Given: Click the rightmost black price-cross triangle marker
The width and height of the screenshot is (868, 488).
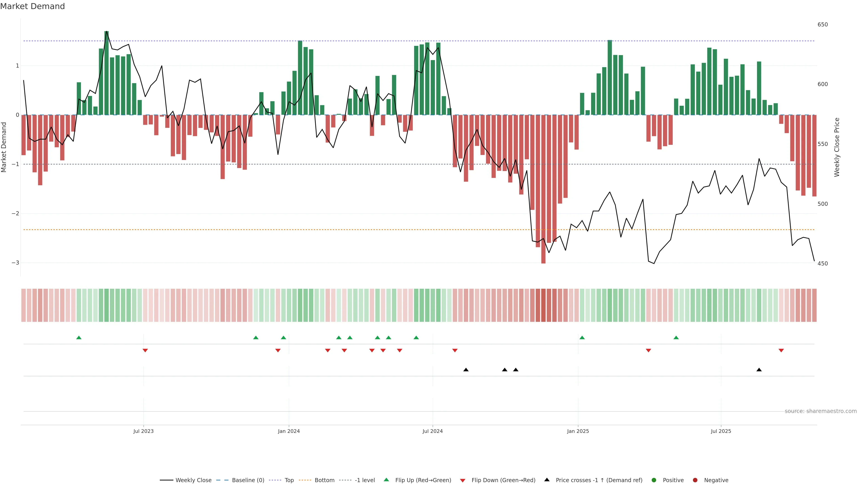Looking at the screenshot, I should [759, 370].
